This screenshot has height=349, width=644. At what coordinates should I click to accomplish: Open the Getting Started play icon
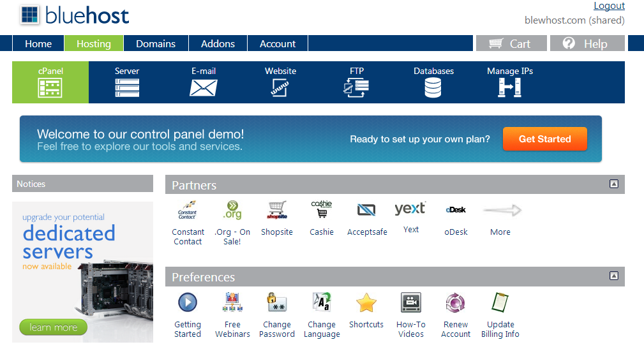[188, 302]
